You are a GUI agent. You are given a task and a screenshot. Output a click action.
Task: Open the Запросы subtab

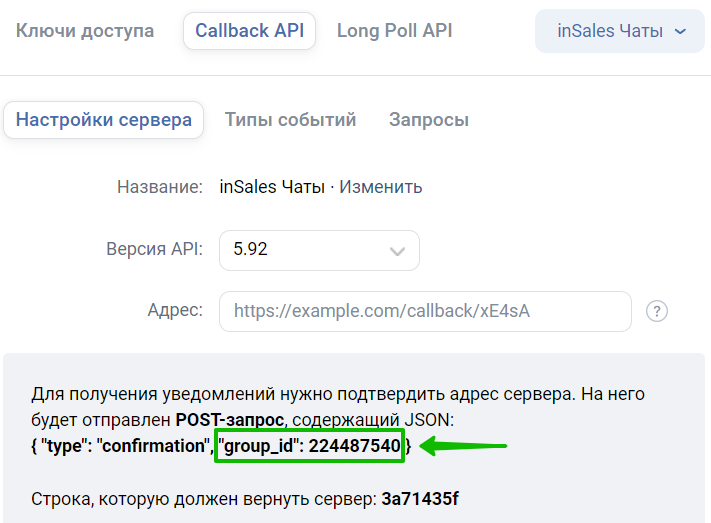(429, 120)
